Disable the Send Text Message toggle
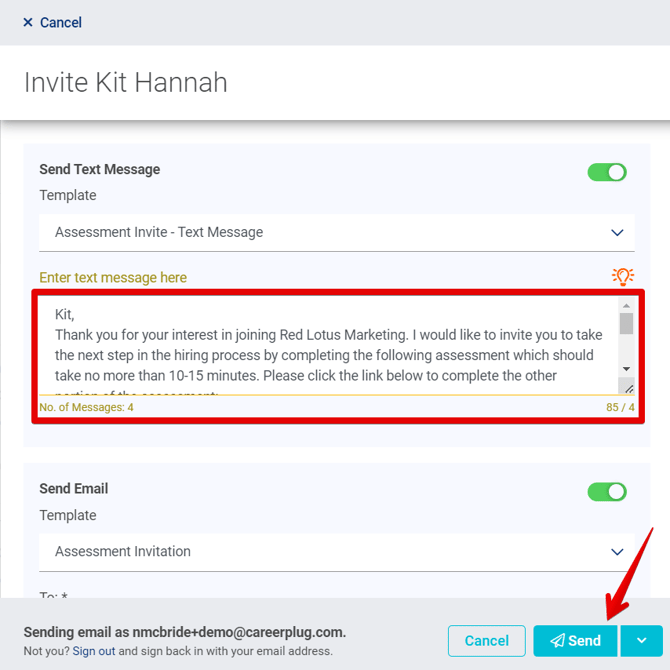This screenshot has height=670, width=670. [x=607, y=172]
